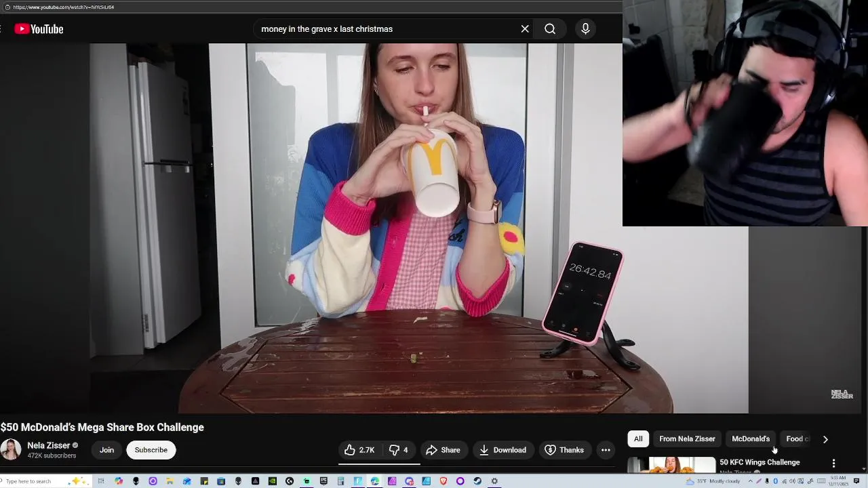Open the tray microphone icon
The image size is (868, 488).
(767, 481)
